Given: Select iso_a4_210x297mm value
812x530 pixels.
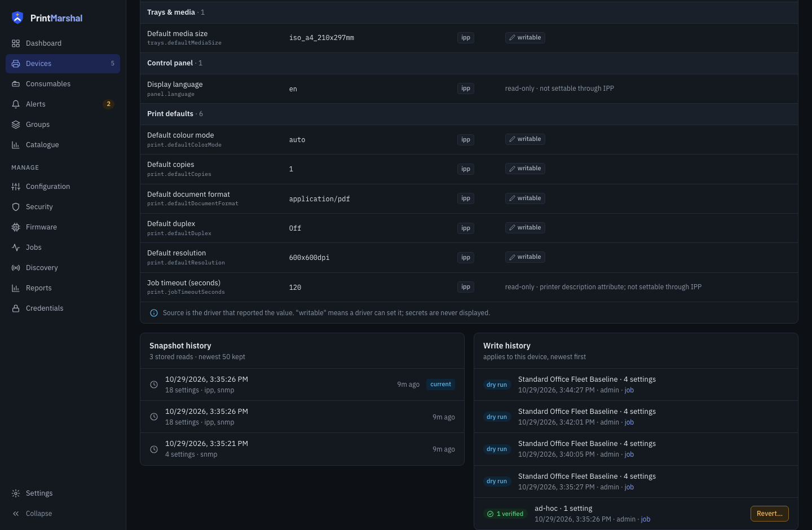Looking at the screenshot, I should pos(321,38).
